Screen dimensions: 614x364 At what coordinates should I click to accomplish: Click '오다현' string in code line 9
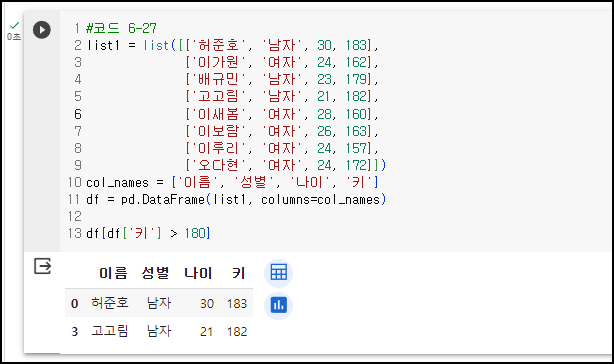coord(219,165)
